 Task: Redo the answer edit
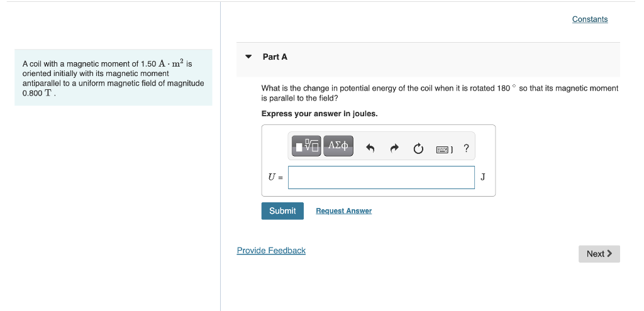(394, 148)
